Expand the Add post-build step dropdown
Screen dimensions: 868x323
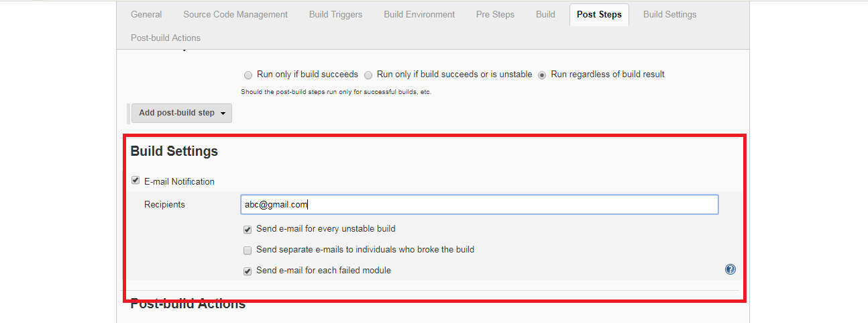tap(182, 113)
